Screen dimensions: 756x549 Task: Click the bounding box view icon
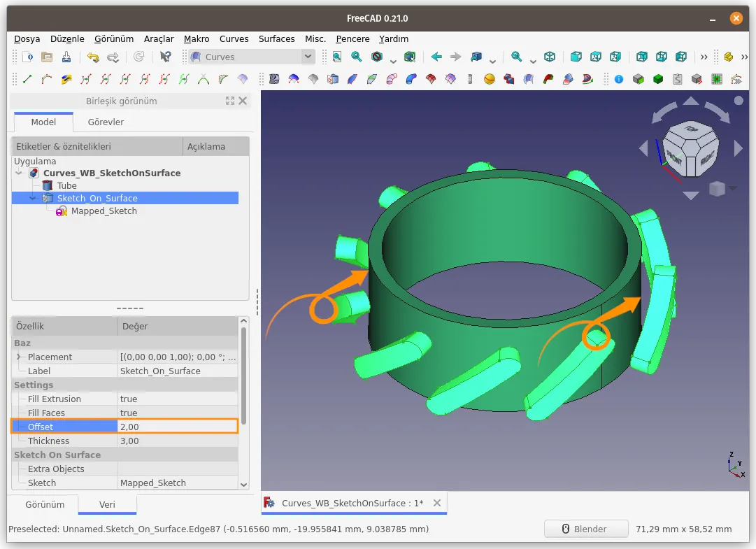coord(410,57)
